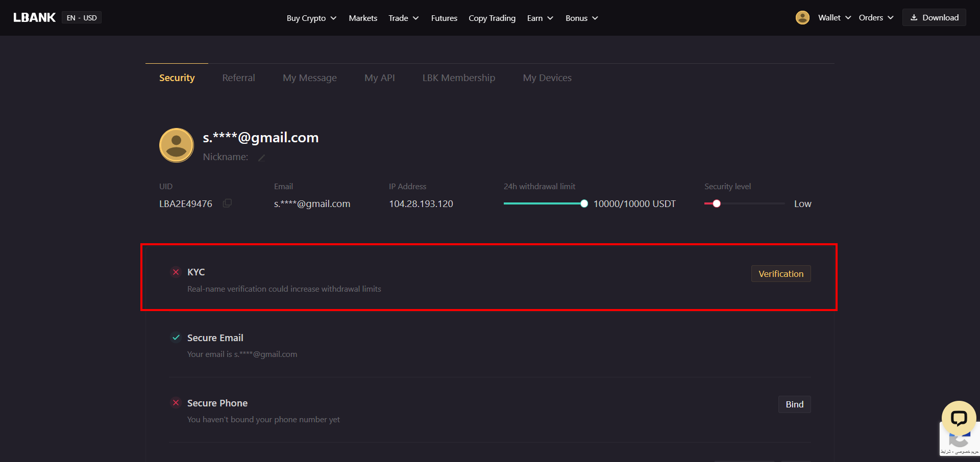
Task: Switch to the My Devices tab
Action: 547,78
